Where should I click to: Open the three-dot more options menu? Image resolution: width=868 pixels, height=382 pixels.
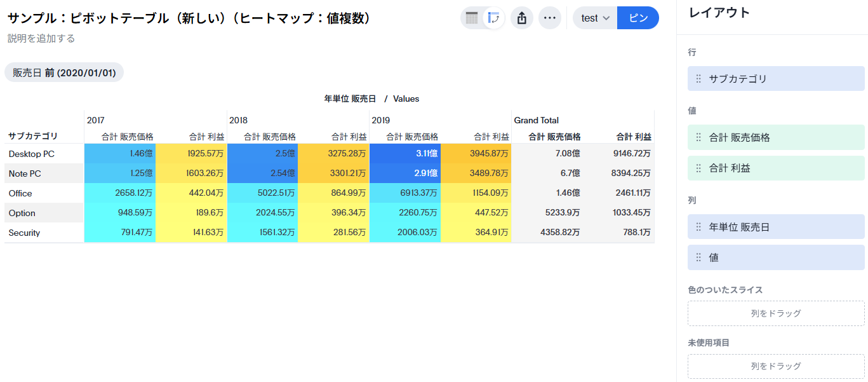(x=550, y=18)
